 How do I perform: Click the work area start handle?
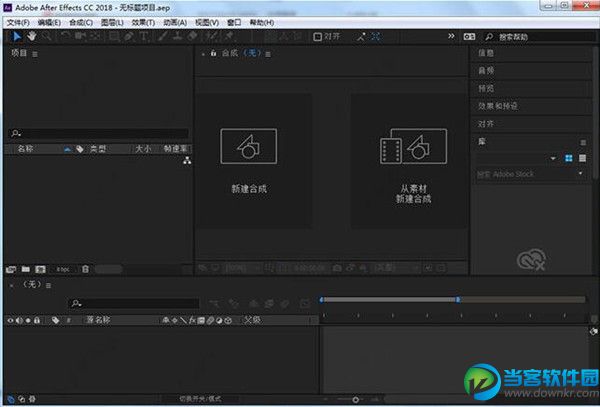321,300
